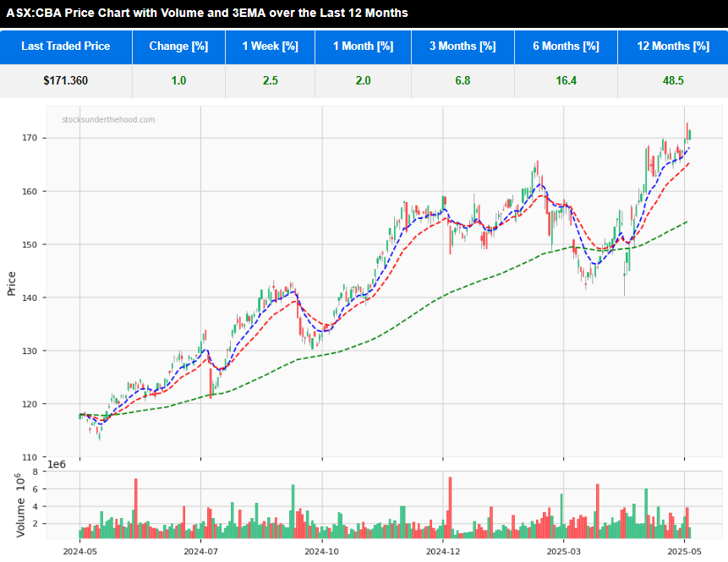This screenshot has width=728, height=562.
Task: Click the 1.0 change percentage value
Action: pyautogui.click(x=178, y=81)
